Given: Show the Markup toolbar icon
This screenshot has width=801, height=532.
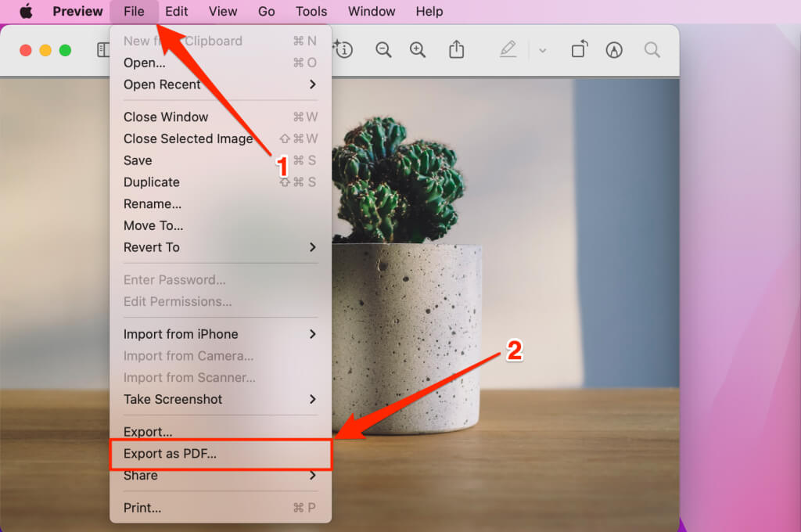Looking at the screenshot, I should (x=614, y=50).
